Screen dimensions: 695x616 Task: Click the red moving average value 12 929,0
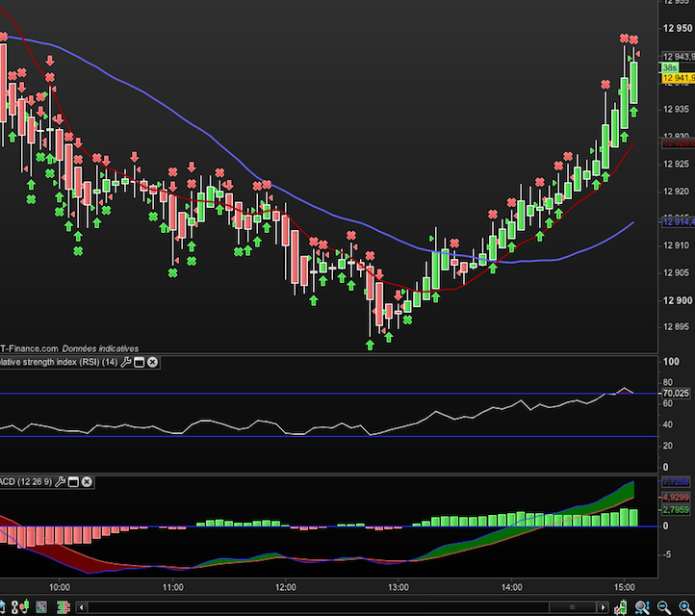(679, 143)
